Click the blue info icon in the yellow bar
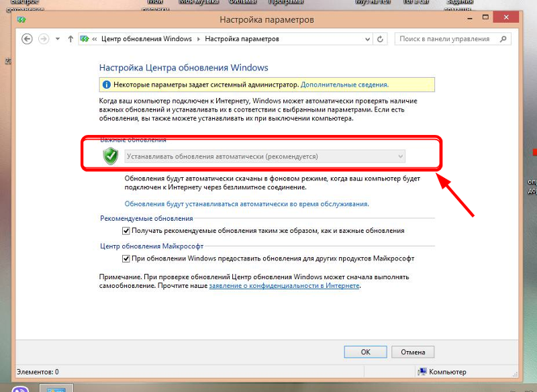The width and height of the screenshot is (537, 392). (x=107, y=85)
